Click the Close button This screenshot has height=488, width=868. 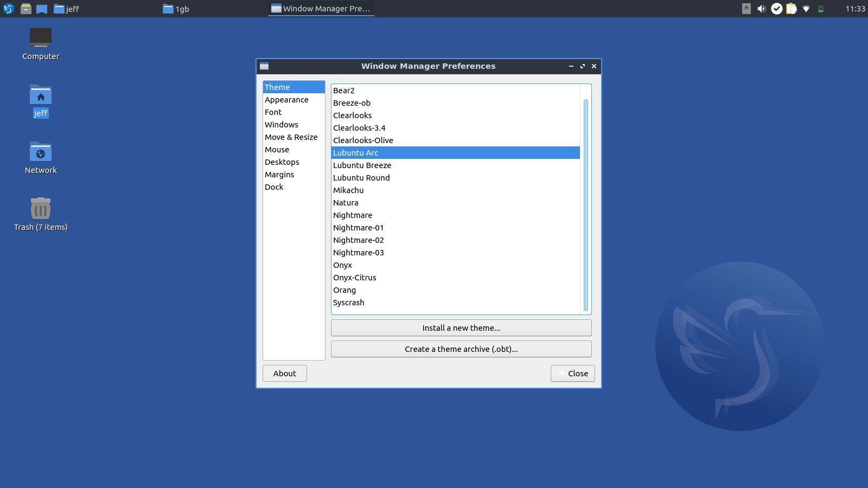click(x=573, y=374)
